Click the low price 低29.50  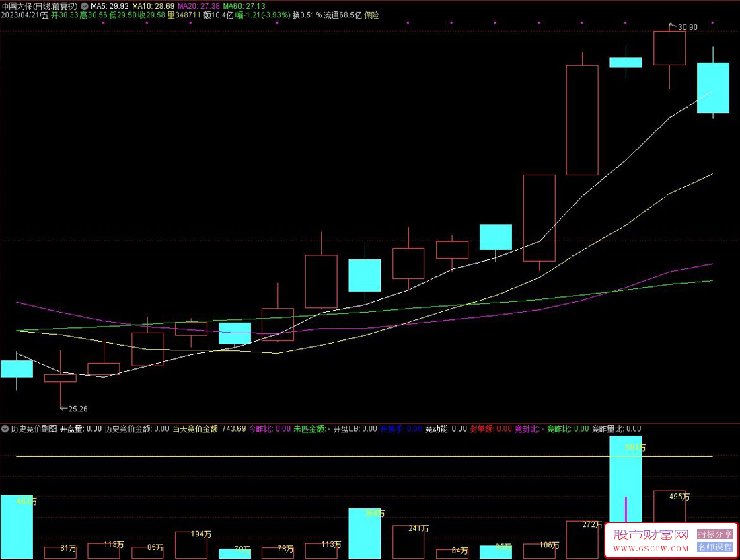click(122, 15)
